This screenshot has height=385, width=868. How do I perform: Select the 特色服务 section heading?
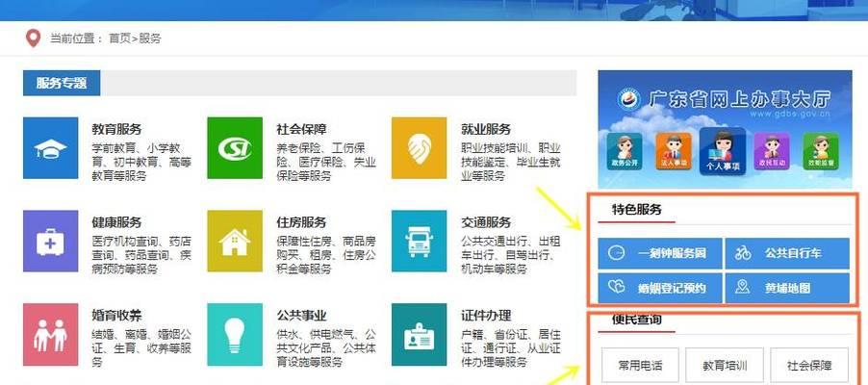(x=637, y=210)
